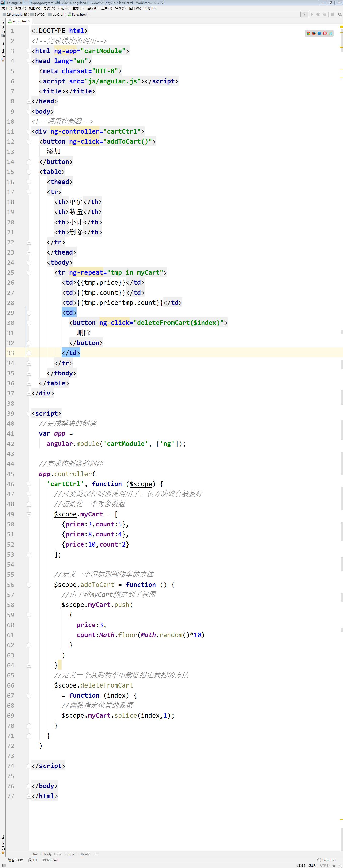Collapse table fold on line 15
Viewport: 343px width, 868px height.
29,172
